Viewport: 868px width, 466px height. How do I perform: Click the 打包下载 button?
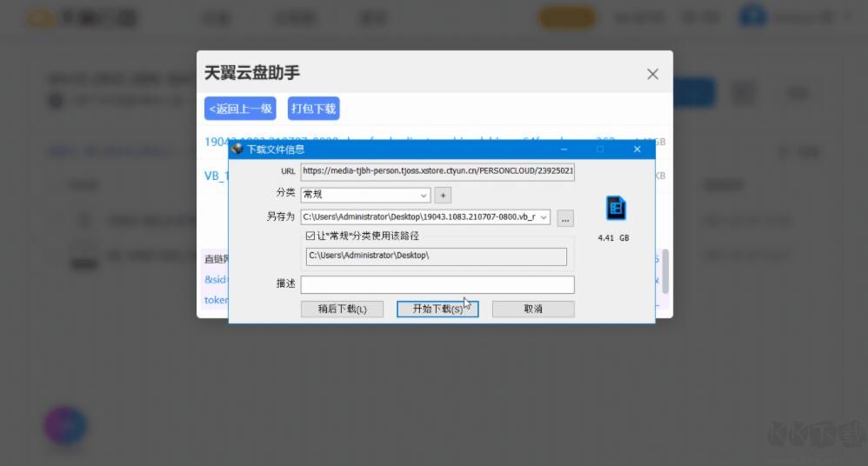[x=313, y=109]
